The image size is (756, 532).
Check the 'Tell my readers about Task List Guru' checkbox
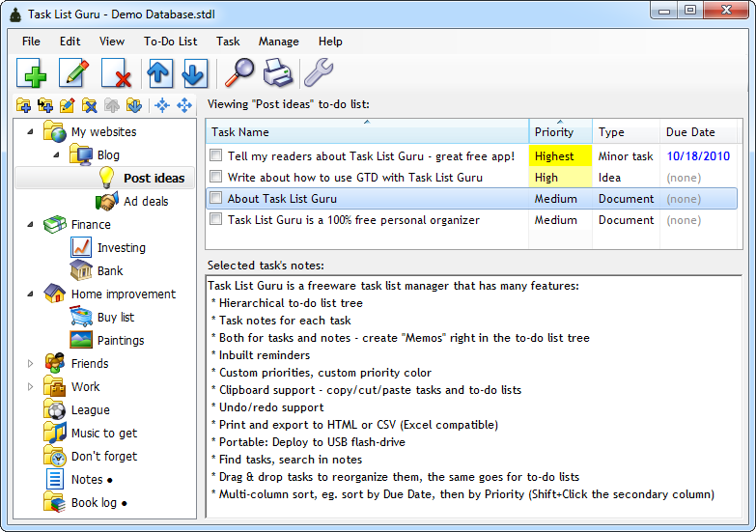(216, 155)
